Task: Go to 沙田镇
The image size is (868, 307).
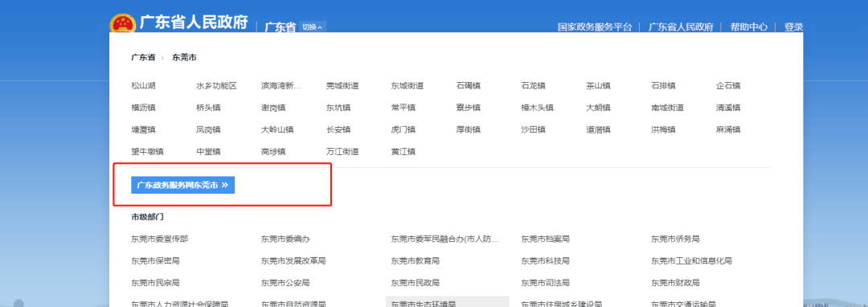Action: pos(533,130)
